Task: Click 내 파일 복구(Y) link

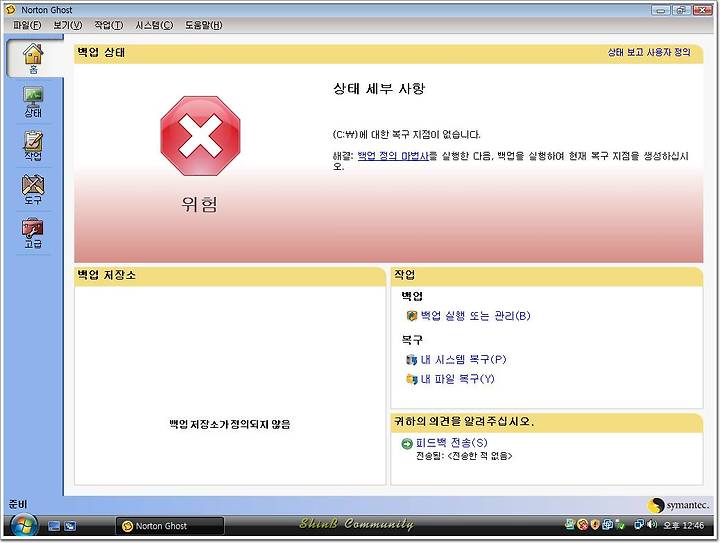Action: pyautogui.click(x=457, y=379)
